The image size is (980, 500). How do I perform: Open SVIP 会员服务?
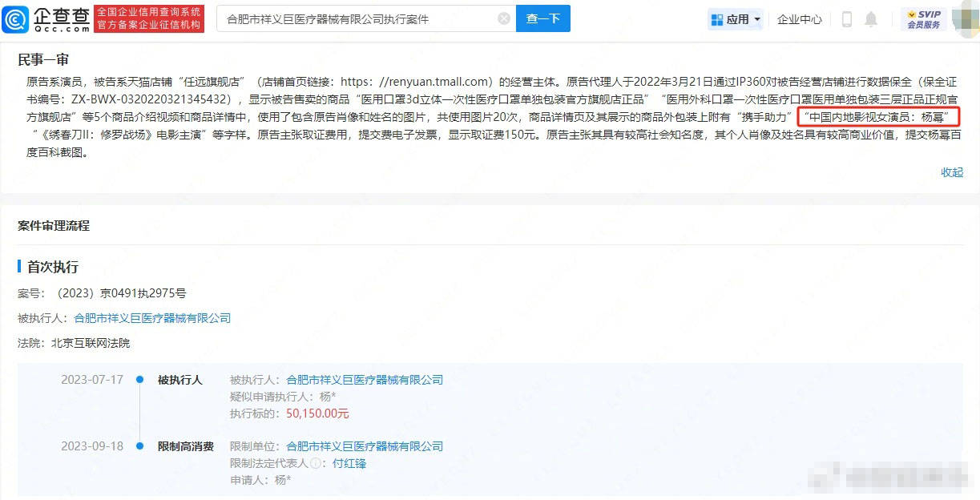(x=924, y=19)
